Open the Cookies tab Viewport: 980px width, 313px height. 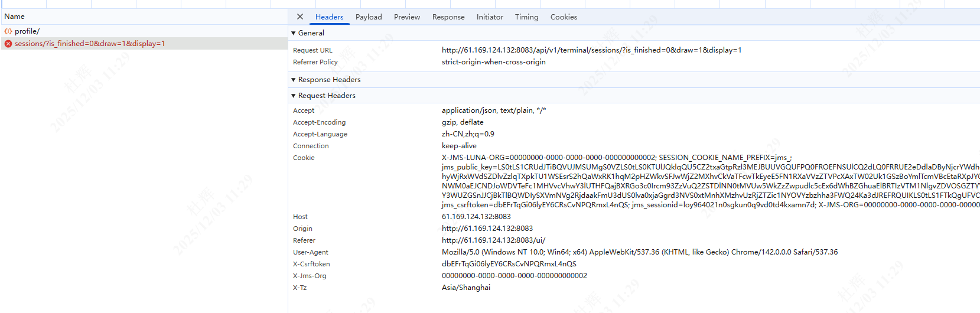point(564,17)
